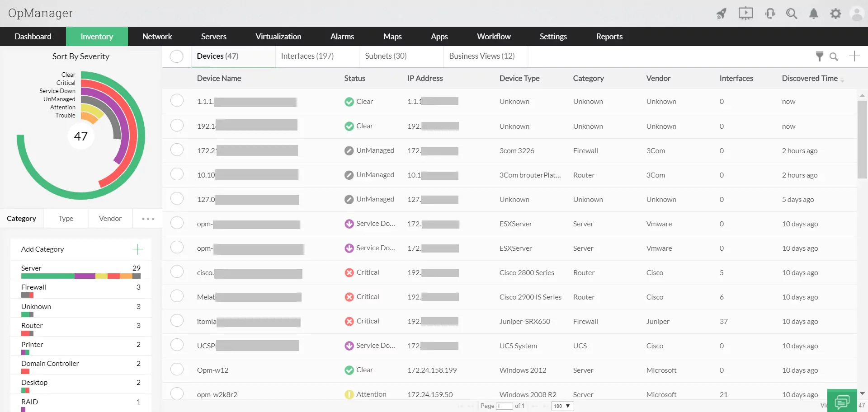
Task: Switch to the Interfaces (197) tab
Action: pyautogui.click(x=307, y=56)
